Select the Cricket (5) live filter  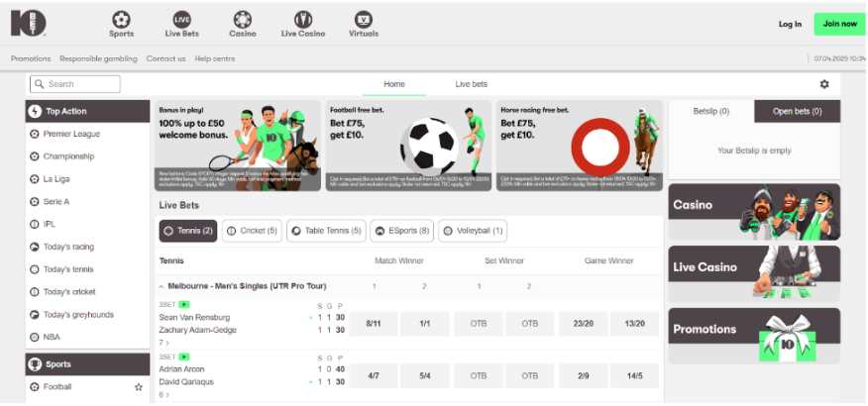253,231
